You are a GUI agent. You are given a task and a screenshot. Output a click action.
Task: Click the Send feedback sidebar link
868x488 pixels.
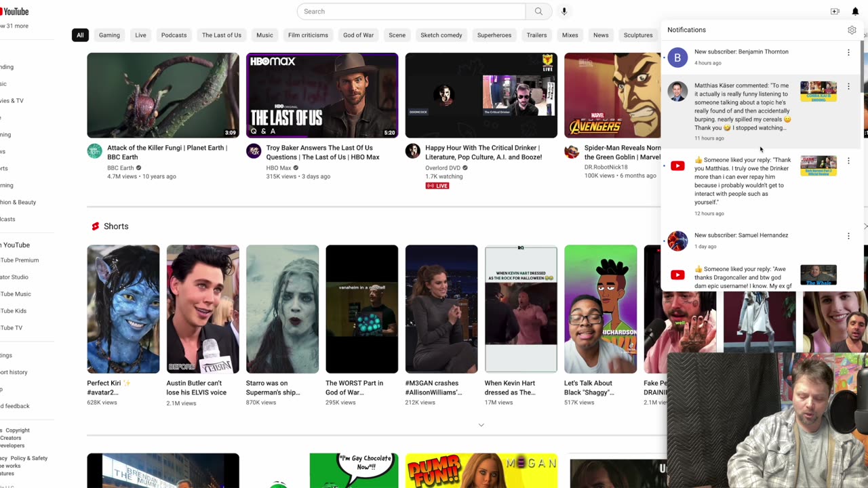pos(15,406)
